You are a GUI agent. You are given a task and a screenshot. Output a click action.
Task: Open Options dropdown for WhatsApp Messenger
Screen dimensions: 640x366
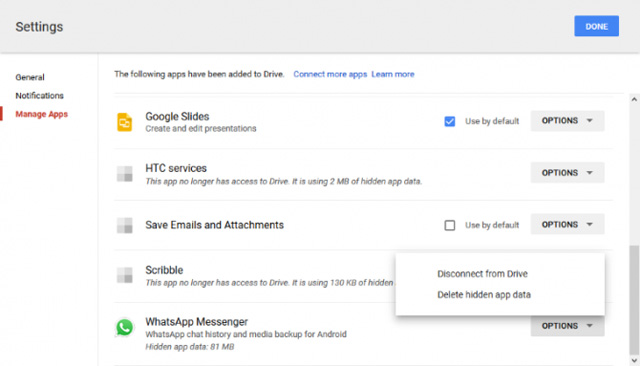[x=567, y=326]
